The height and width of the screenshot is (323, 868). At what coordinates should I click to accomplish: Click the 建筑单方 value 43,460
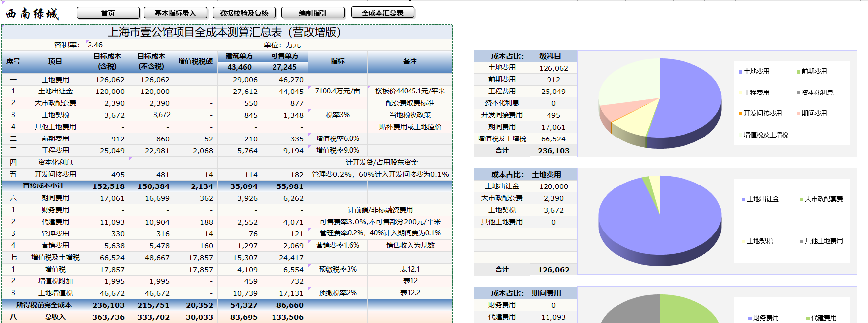[239, 67]
